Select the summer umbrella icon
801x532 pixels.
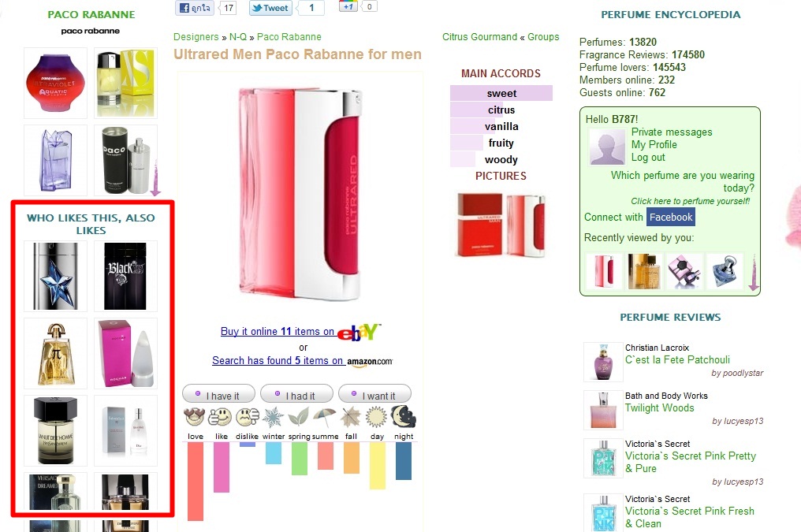click(x=325, y=417)
